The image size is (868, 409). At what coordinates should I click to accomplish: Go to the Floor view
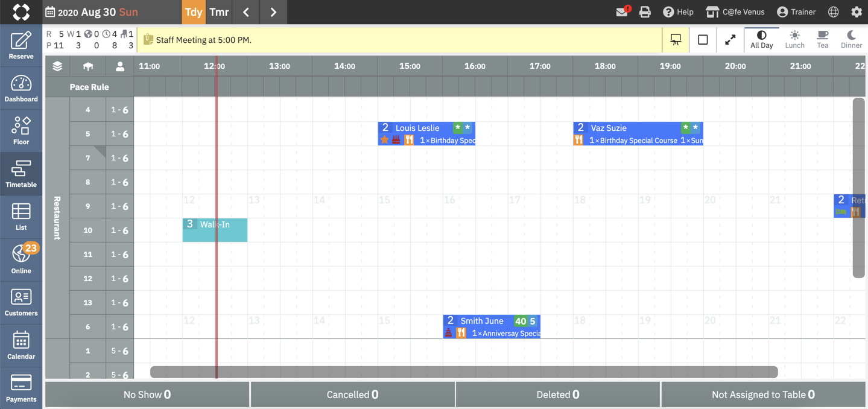pos(21,131)
